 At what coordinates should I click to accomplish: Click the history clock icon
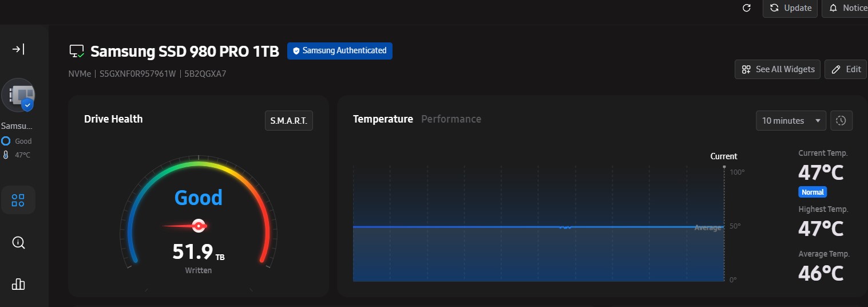pyautogui.click(x=841, y=121)
